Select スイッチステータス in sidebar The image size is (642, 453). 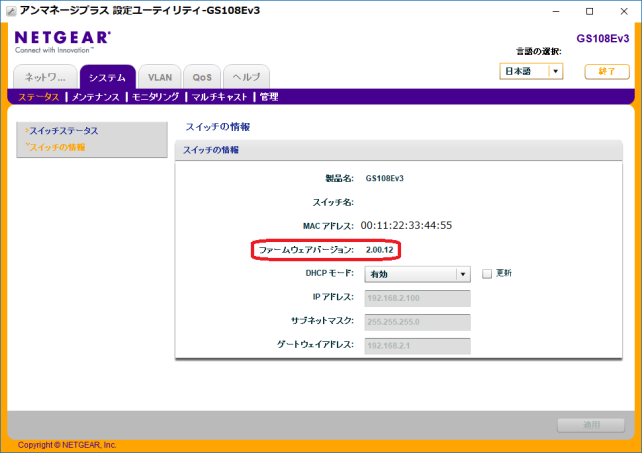[63, 131]
